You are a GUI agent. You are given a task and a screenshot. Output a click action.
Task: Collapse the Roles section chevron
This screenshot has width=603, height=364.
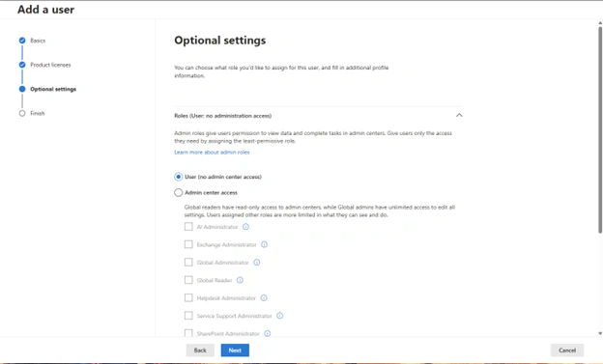coord(459,115)
